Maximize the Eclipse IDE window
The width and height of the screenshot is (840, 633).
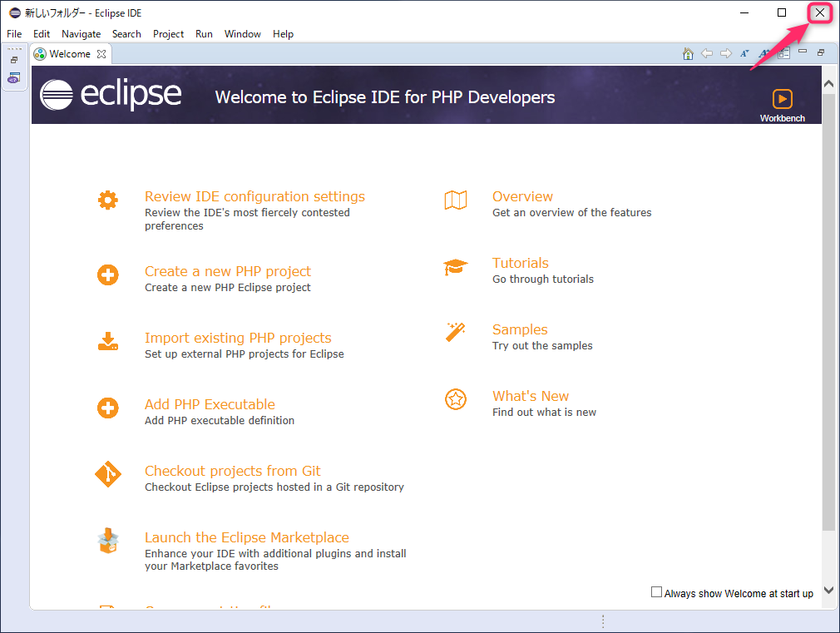(782, 12)
